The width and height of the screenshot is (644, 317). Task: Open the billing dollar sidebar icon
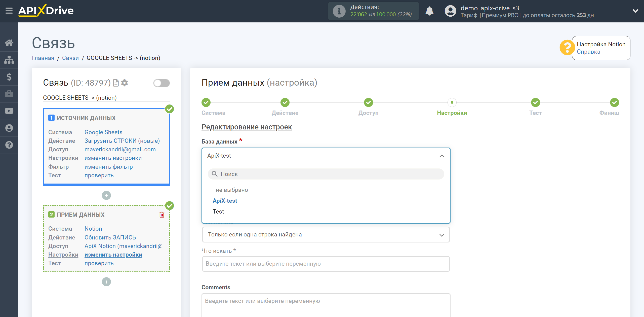[9, 77]
